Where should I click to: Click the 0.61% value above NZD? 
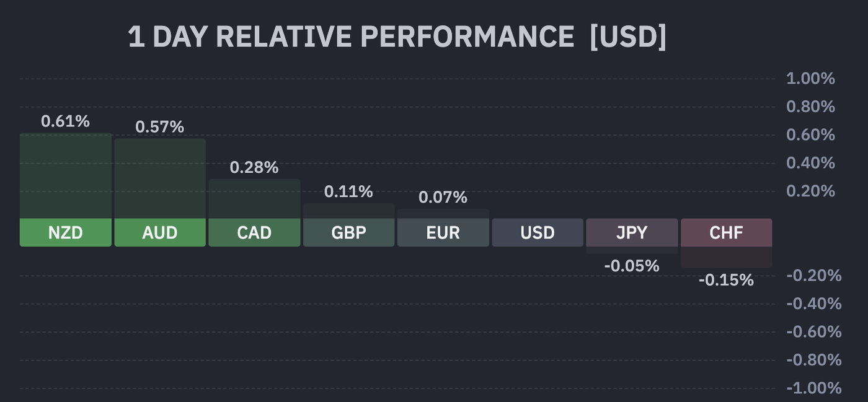[x=66, y=121]
